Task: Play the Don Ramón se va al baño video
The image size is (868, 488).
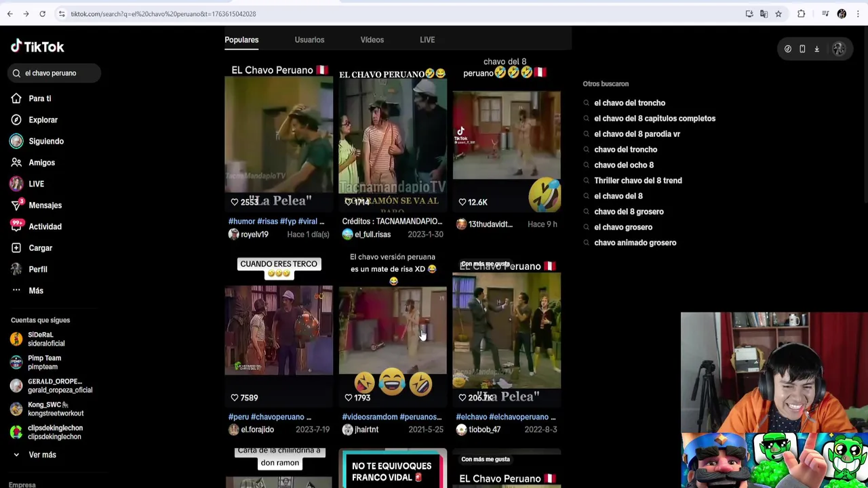Action: click(393, 136)
